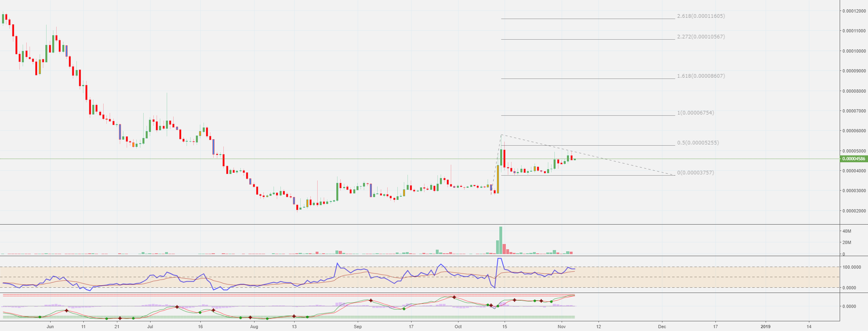The width and height of the screenshot is (868, 331).
Task: Select the 0(0.00003757) Fibonacci base label
Action: pyautogui.click(x=696, y=173)
